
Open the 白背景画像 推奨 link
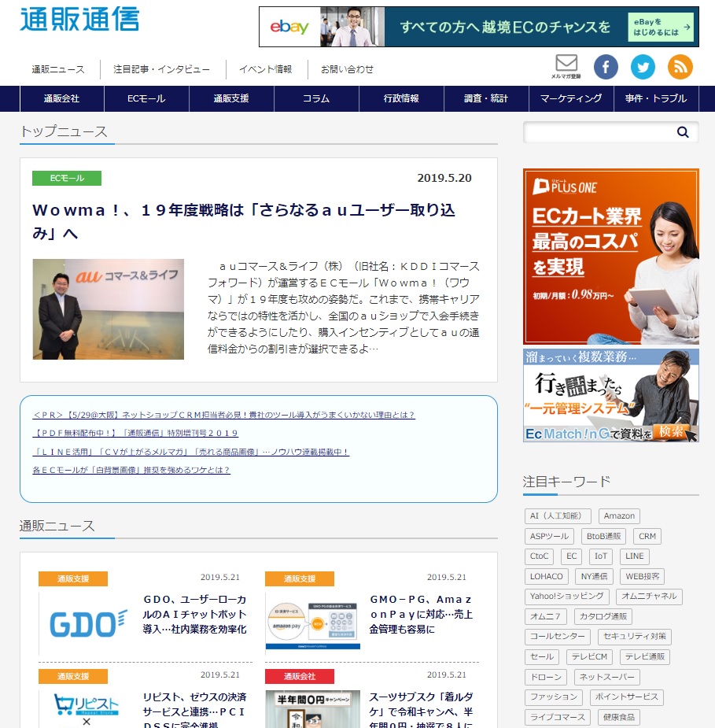tap(131, 470)
